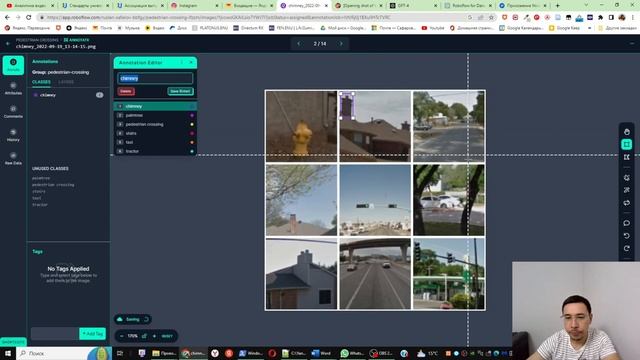Click the Add Tag button
Viewport: 640px width, 360px height.
click(92, 334)
